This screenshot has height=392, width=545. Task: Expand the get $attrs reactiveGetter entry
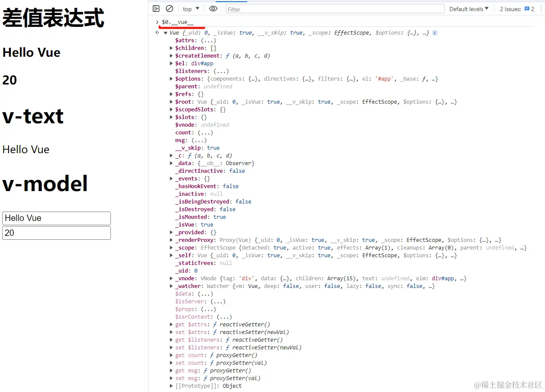pos(171,325)
